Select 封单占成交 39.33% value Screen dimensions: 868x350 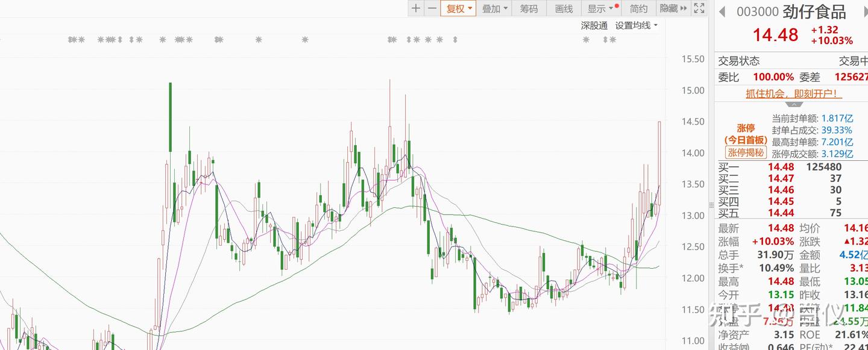835,130
